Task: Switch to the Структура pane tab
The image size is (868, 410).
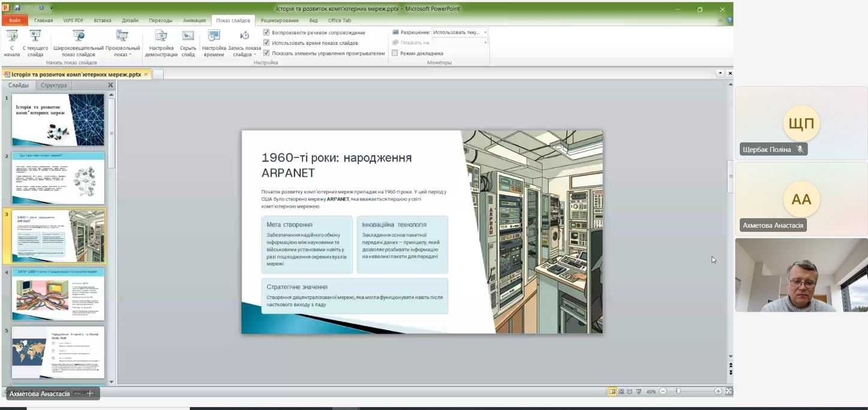Action: tap(54, 85)
